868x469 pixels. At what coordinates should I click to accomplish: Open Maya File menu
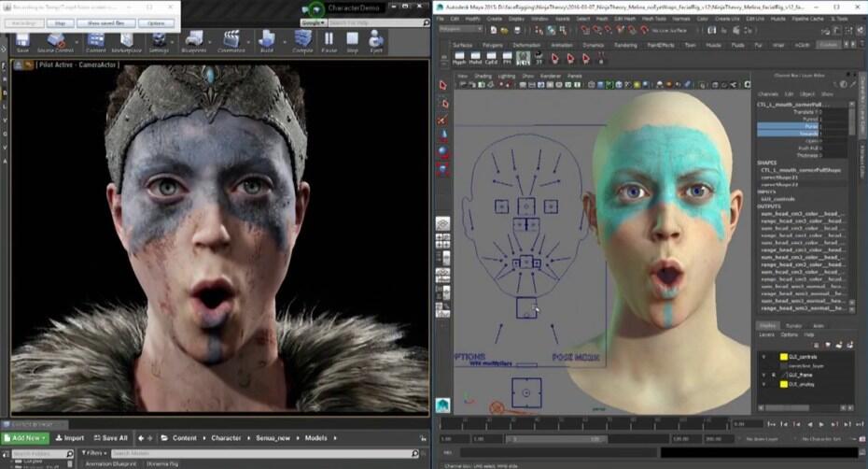[x=441, y=19]
